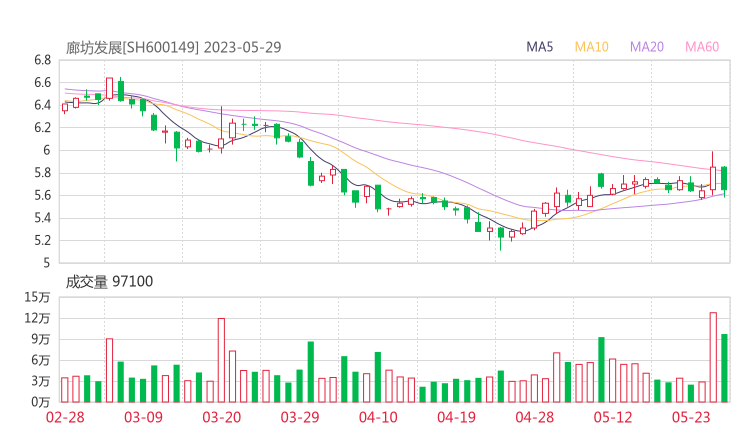Click the 6.4 price axis value

coord(42,105)
